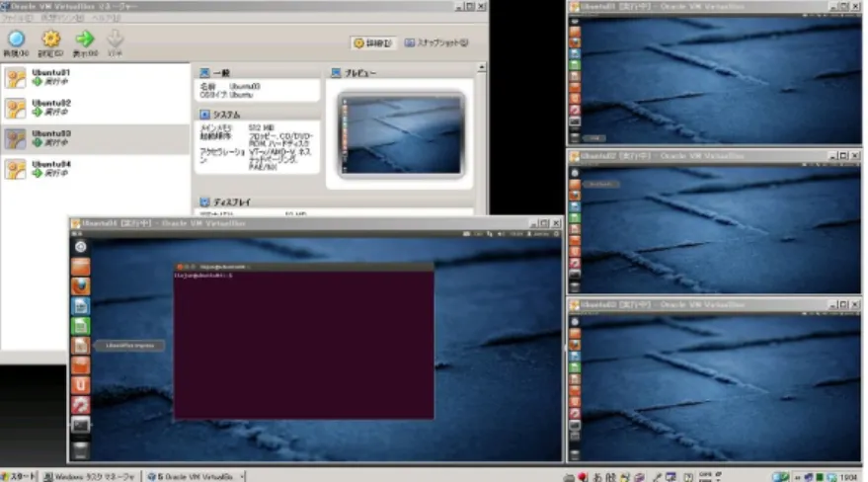Close the terminal with its orange button

point(180,267)
